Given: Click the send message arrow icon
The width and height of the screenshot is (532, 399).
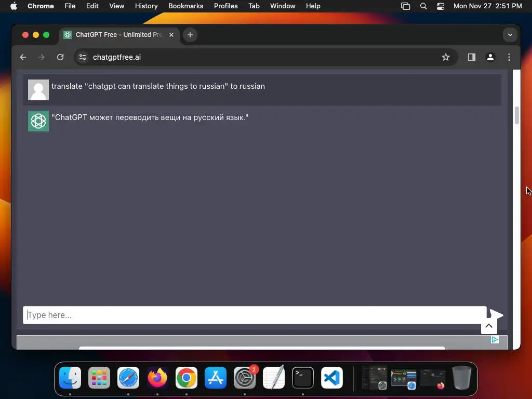Looking at the screenshot, I should [x=496, y=314].
